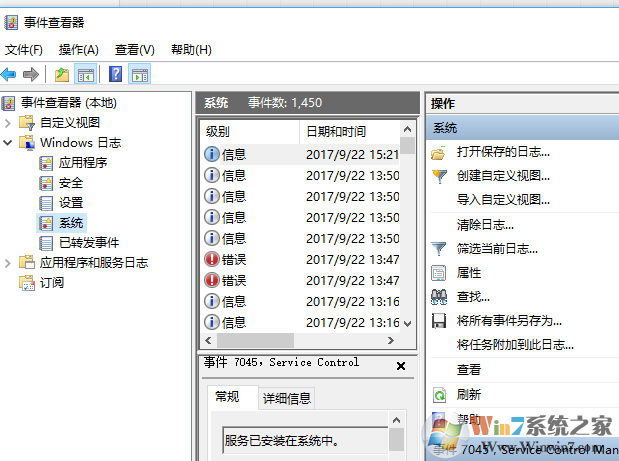Expand the 自定义视图 tree node
Viewport: 619px width, 461px height.
point(8,123)
